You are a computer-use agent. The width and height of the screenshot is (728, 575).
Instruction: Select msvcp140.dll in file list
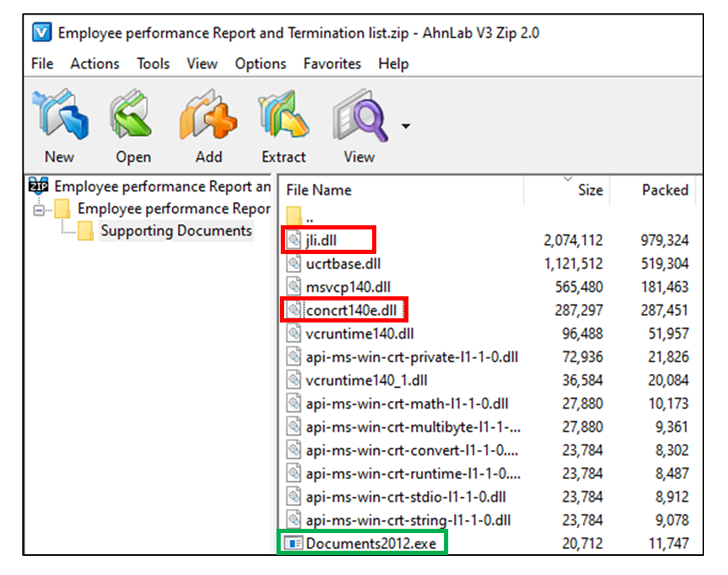click(348, 287)
